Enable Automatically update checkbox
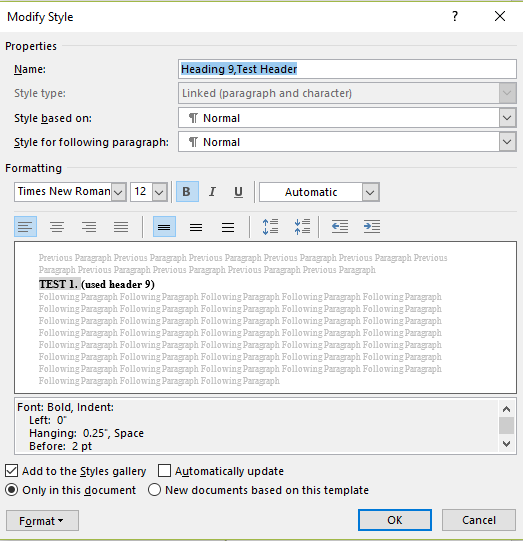Image resolution: width=523 pixels, height=541 pixels. (x=164, y=471)
